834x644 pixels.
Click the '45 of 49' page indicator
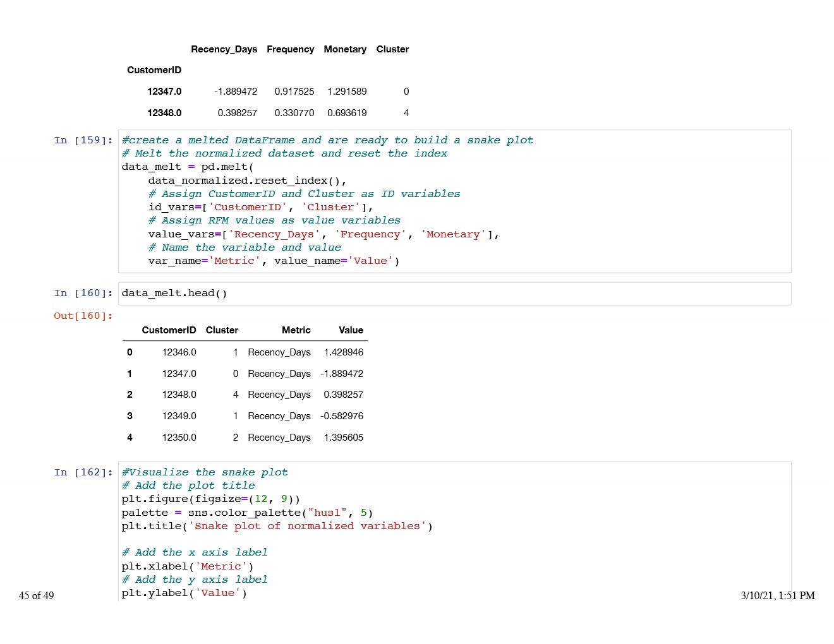[36, 595]
